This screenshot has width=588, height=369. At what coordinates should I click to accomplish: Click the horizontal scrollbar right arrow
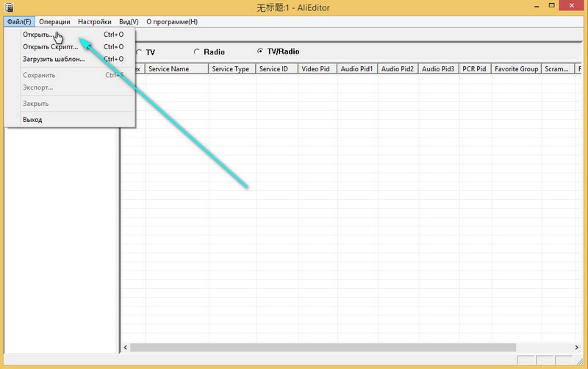click(576, 348)
